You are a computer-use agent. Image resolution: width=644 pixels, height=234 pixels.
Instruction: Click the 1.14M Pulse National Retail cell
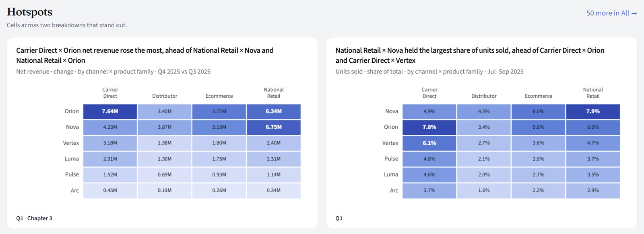click(x=274, y=174)
